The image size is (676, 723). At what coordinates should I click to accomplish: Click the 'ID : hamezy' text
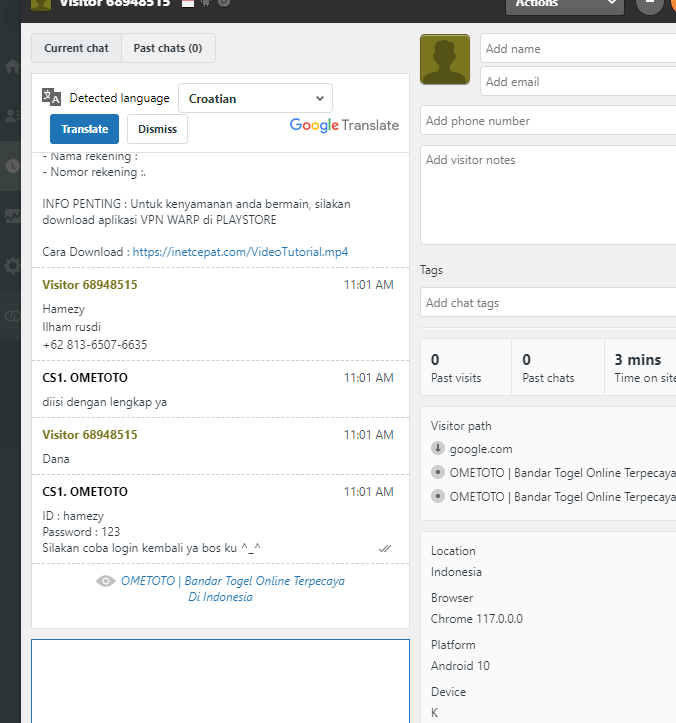[x=73, y=516]
